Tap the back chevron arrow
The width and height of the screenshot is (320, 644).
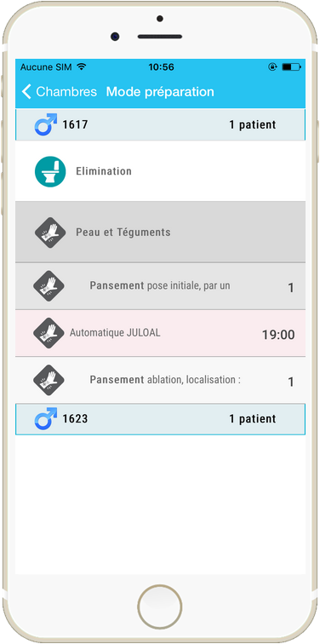[x=26, y=92]
